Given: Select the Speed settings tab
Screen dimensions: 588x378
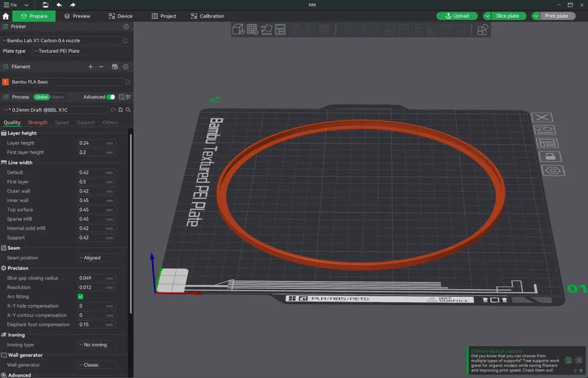Looking at the screenshot, I should (62, 123).
